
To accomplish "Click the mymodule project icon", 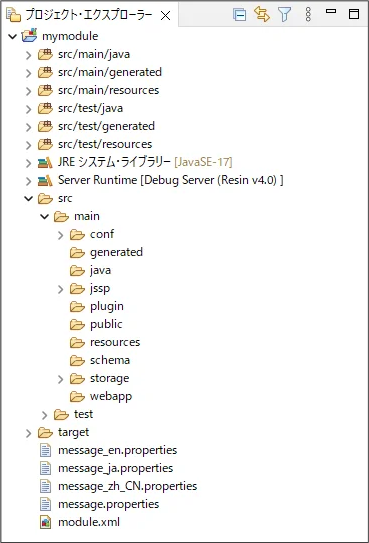I will pos(29,36).
